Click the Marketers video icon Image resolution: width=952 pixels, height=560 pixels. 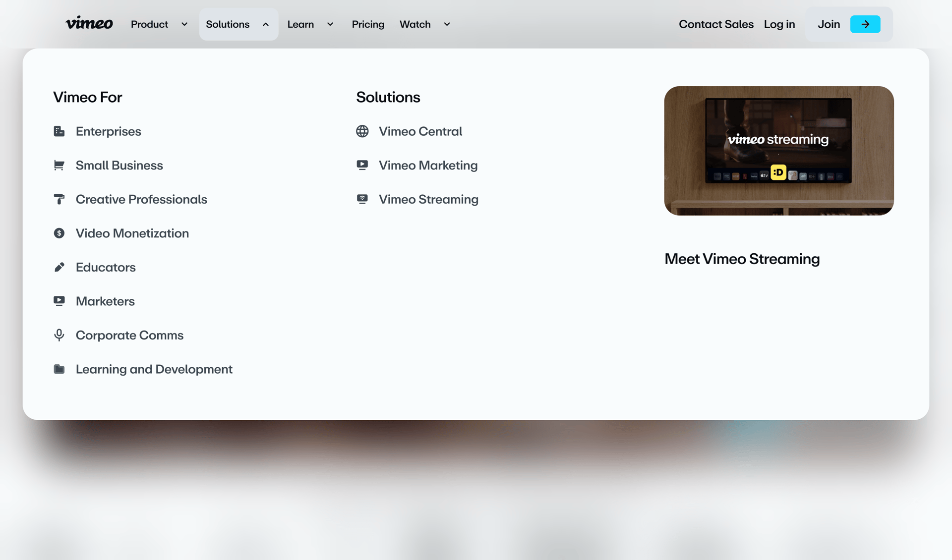click(x=59, y=301)
